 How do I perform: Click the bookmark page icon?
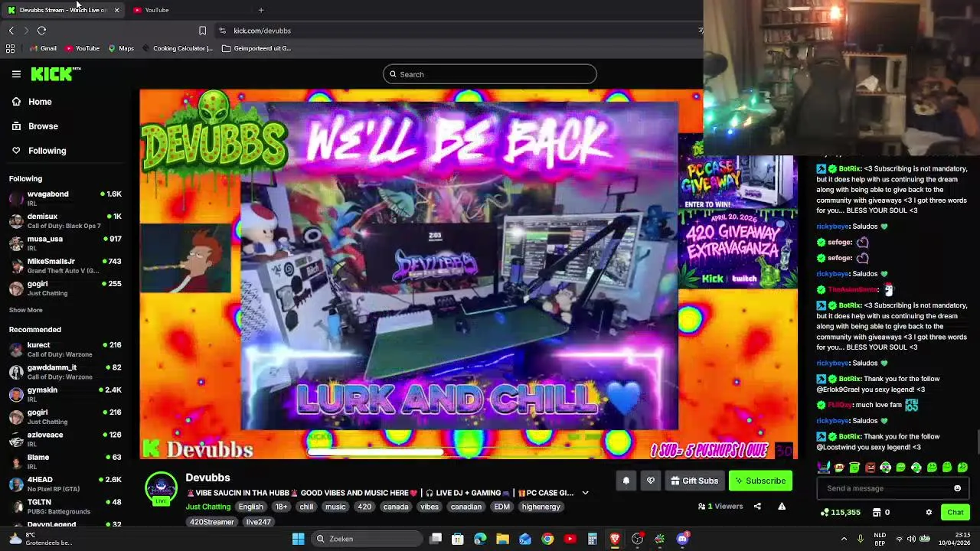pyautogui.click(x=202, y=31)
